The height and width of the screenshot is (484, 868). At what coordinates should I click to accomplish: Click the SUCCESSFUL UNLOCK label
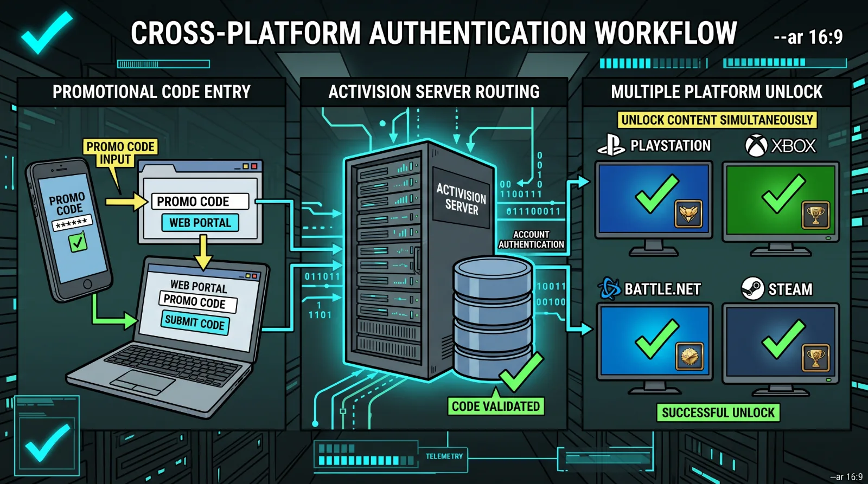tap(718, 413)
